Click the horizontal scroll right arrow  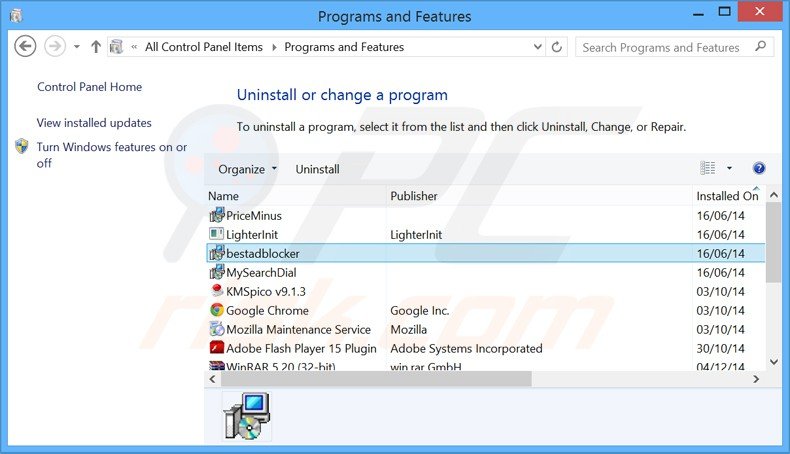tap(756, 379)
